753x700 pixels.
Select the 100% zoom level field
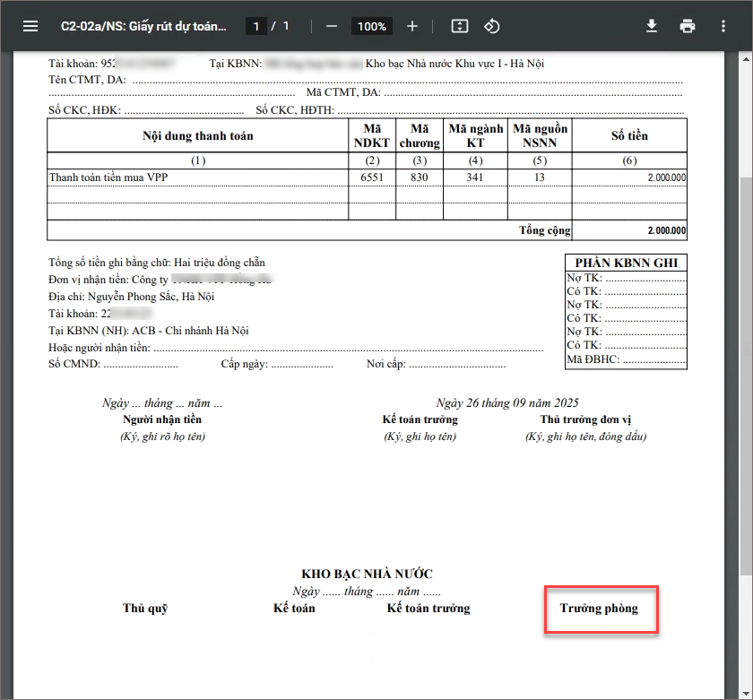pos(371,26)
